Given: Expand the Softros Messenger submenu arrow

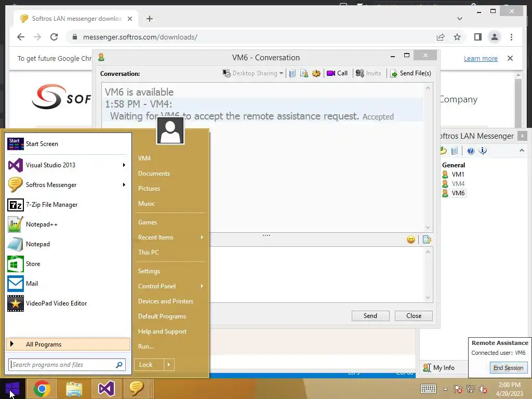Looking at the screenshot, I should click(124, 185).
